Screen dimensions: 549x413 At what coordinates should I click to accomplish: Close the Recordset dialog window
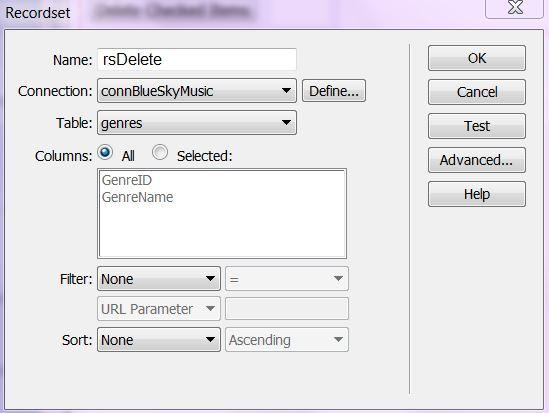coord(515,8)
